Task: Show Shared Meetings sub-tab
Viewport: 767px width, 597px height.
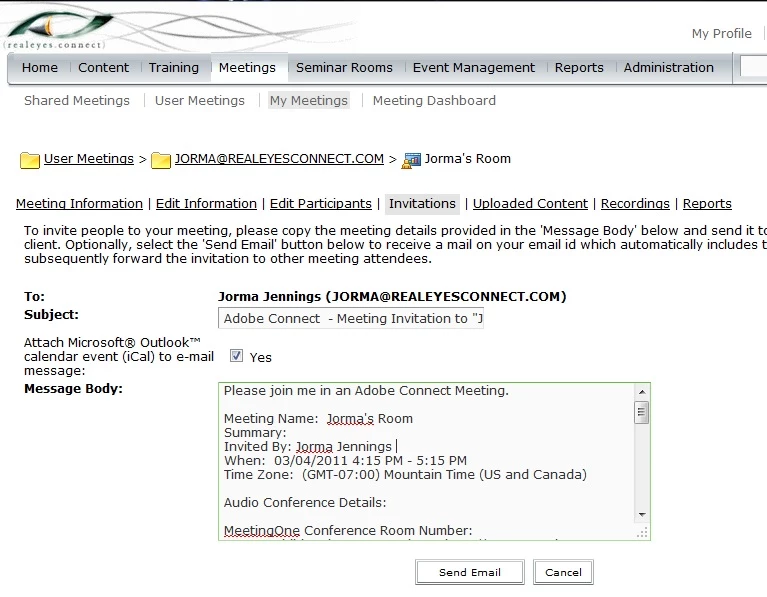Action: (x=77, y=100)
